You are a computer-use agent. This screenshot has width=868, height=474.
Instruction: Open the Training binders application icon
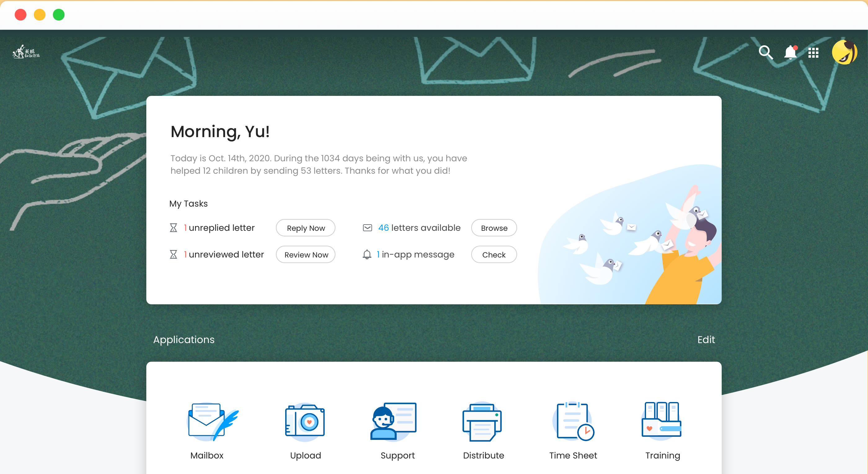pos(662,421)
